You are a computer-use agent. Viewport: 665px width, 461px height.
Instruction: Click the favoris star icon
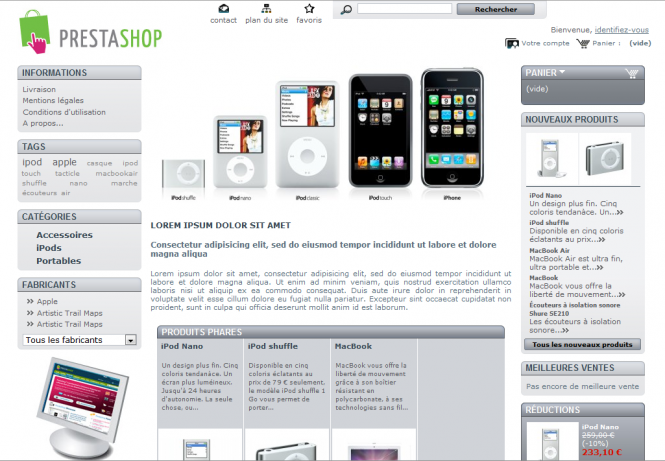click(x=309, y=8)
